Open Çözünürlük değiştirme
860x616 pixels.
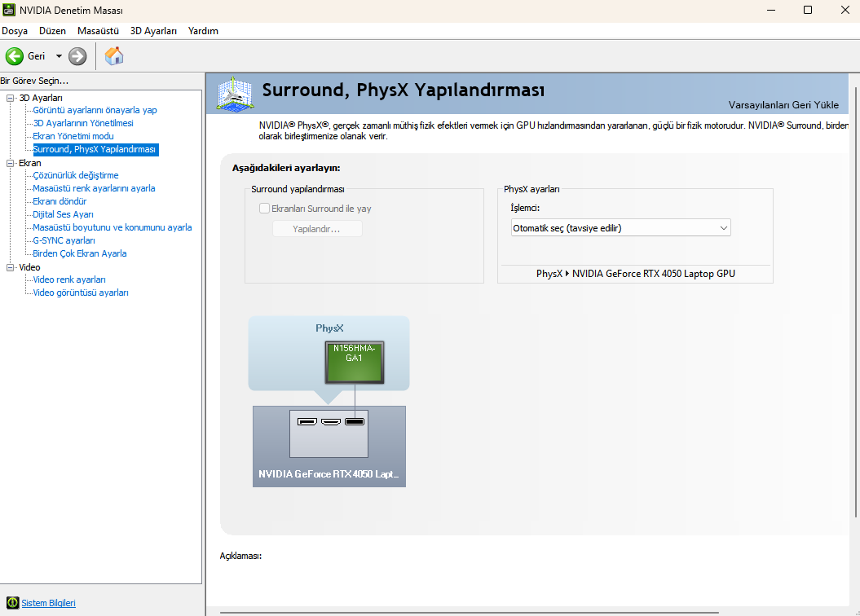coord(76,175)
